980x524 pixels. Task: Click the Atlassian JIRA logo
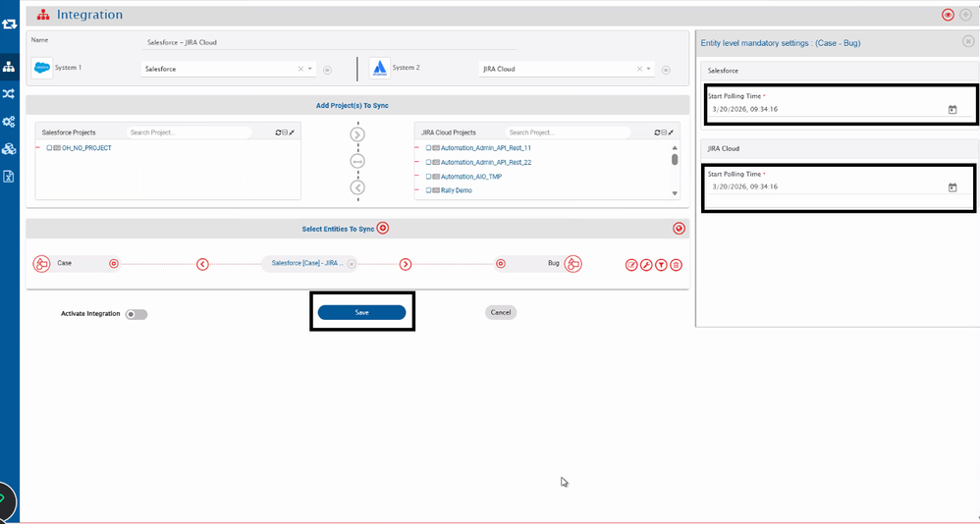pyautogui.click(x=379, y=68)
